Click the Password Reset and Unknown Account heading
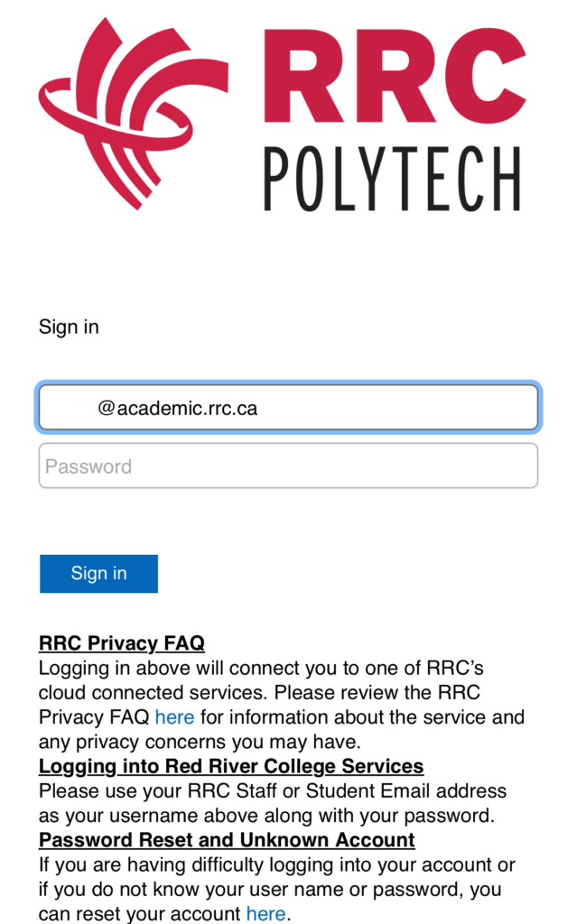 [x=225, y=839]
